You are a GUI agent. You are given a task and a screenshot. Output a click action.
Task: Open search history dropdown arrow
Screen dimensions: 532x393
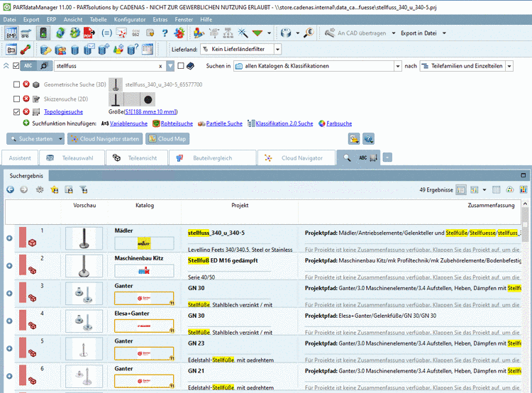pyautogui.click(x=170, y=66)
